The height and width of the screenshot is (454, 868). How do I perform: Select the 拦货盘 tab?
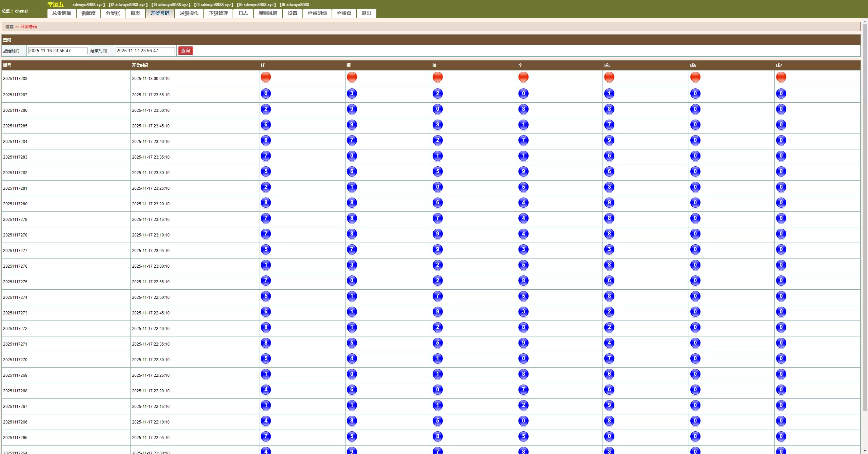tap(344, 13)
